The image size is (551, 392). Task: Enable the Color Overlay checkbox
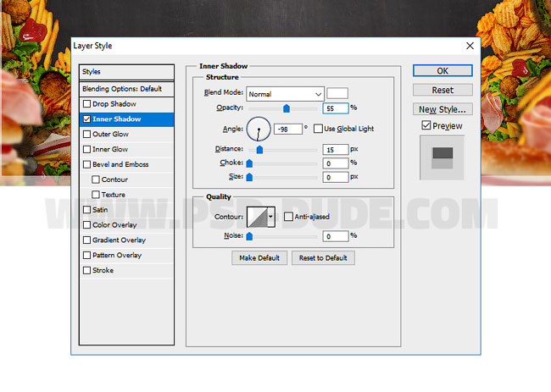(x=86, y=224)
